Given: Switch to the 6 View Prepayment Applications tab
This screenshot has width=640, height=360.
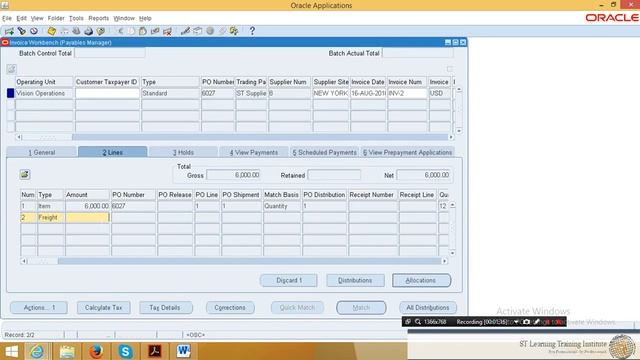Looking at the screenshot, I should coord(407,152).
